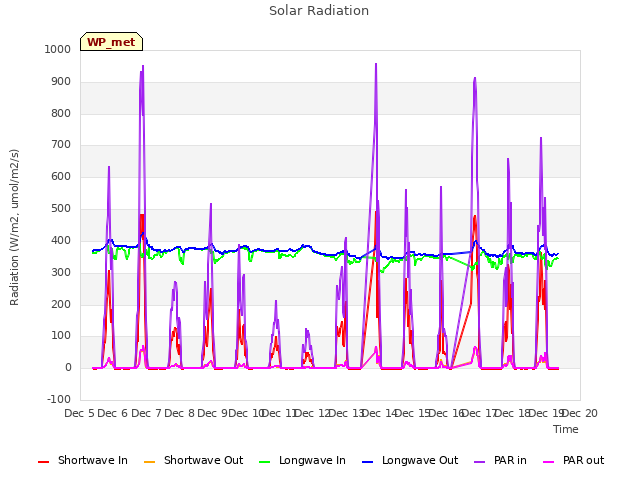Click the green Longwave In legend swatch
The image size is (640, 480).
(264, 462)
